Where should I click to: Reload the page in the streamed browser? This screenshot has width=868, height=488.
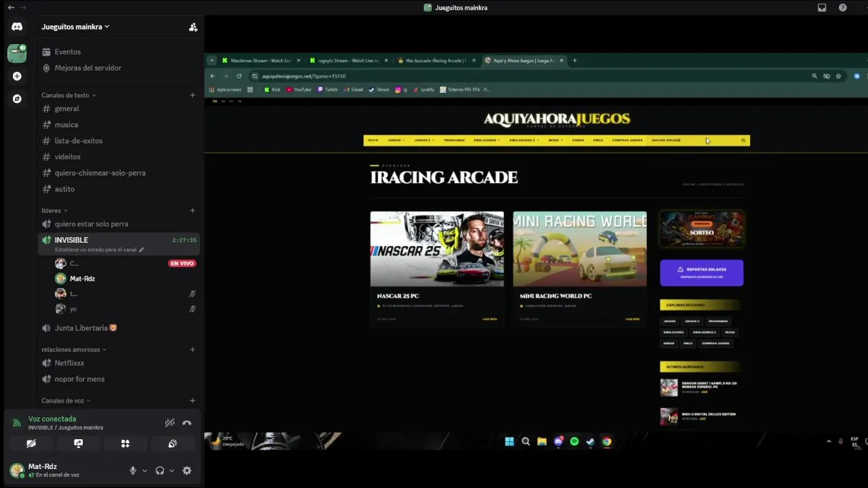click(239, 76)
